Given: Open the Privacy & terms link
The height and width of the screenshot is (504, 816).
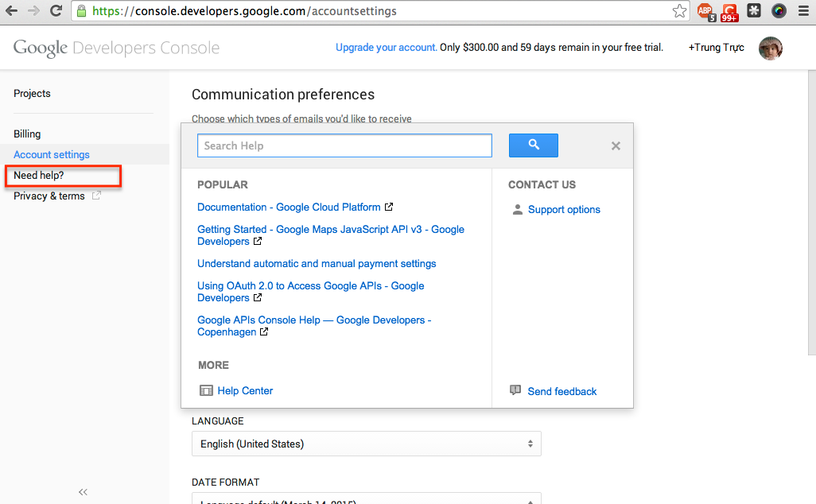Looking at the screenshot, I should 49,196.
